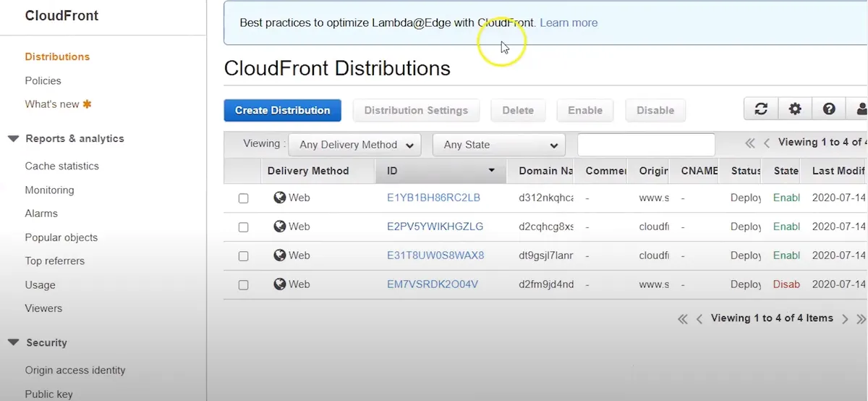Open Top referrers report
Viewport: 868px width, 401px height.
[54, 261]
